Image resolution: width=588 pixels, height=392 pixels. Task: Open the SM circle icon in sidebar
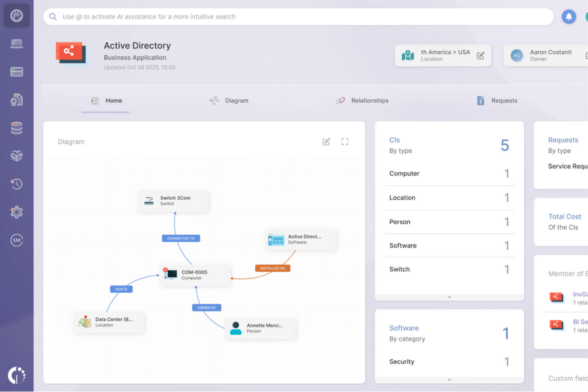pyautogui.click(x=17, y=240)
